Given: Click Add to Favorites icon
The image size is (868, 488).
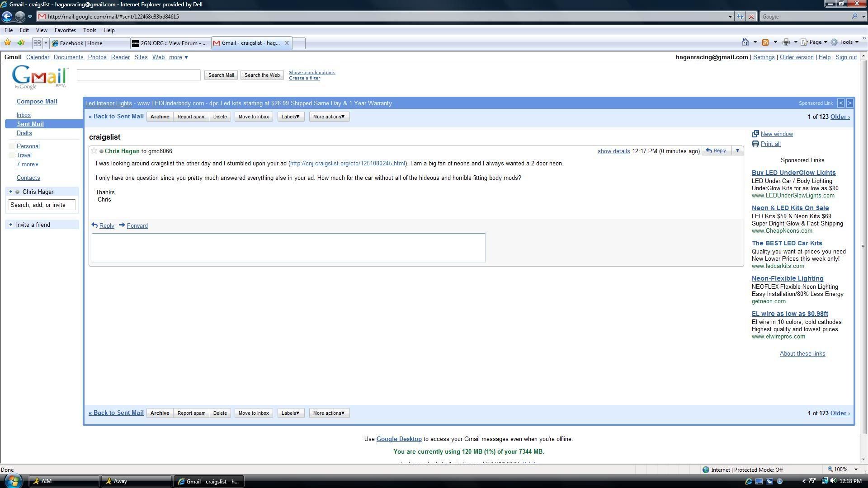Looking at the screenshot, I should pyautogui.click(x=21, y=42).
